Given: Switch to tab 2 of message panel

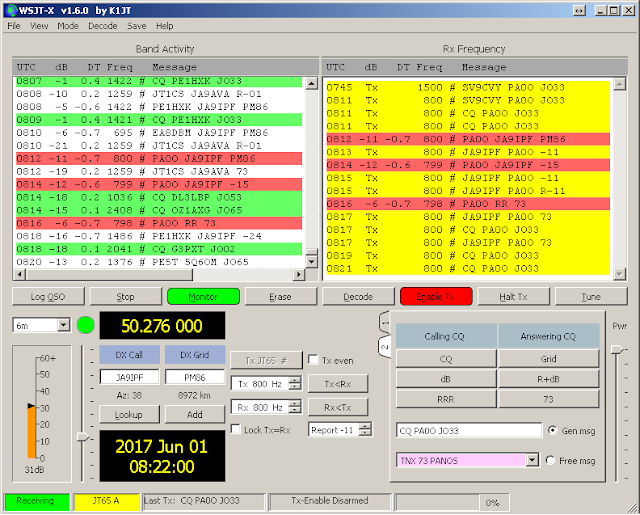Looking at the screenshot, I should point(384,347).
